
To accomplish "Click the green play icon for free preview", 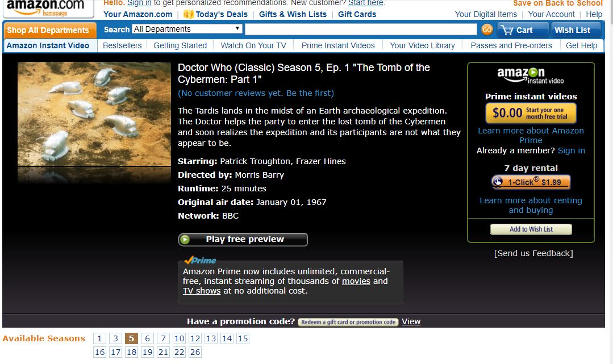I will (185, 239).
